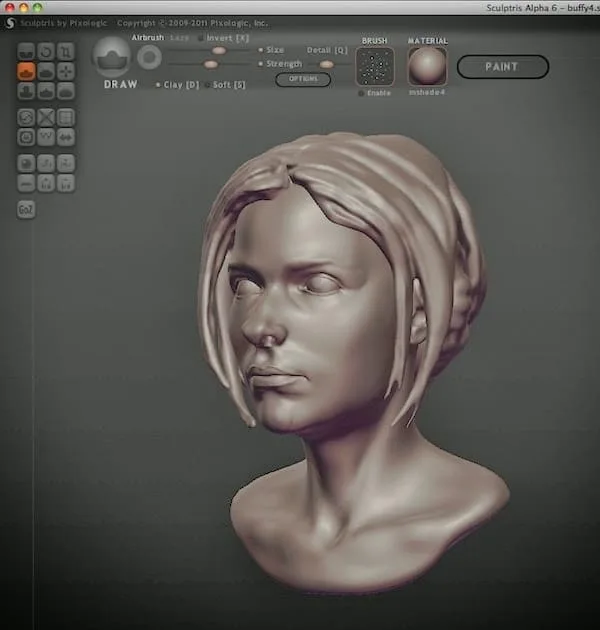Select the Scale tool
The height and width of the screenshot is (630, 600).
(x=66, y=51)
